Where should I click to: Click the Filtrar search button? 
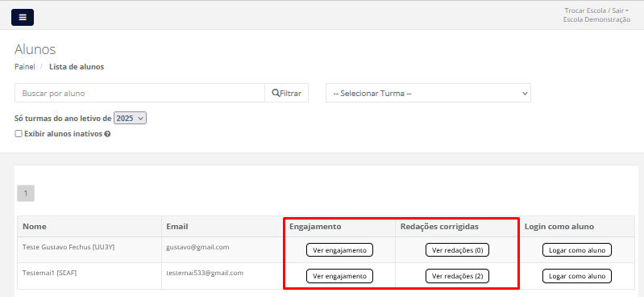pos(287,93)
